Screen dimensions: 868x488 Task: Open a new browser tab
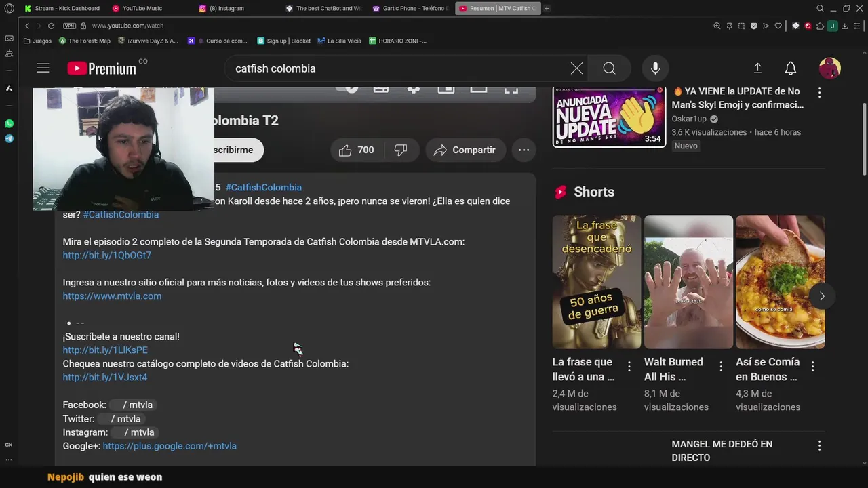(x=547, y=8)
